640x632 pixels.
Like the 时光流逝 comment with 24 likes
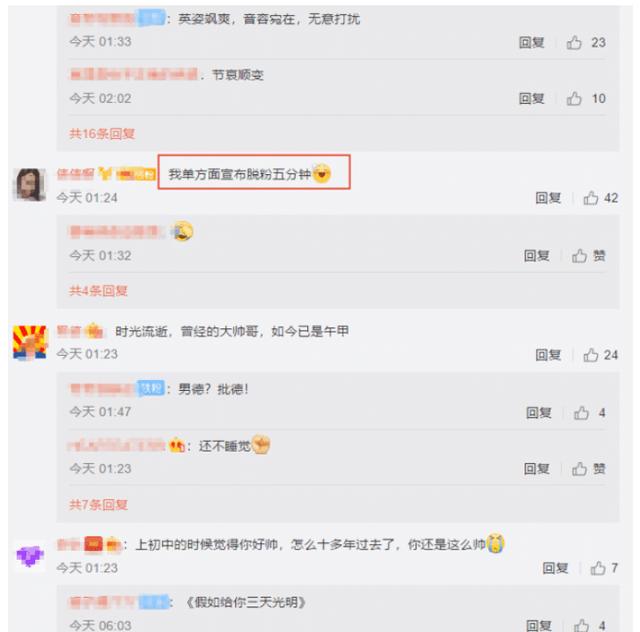591,355
